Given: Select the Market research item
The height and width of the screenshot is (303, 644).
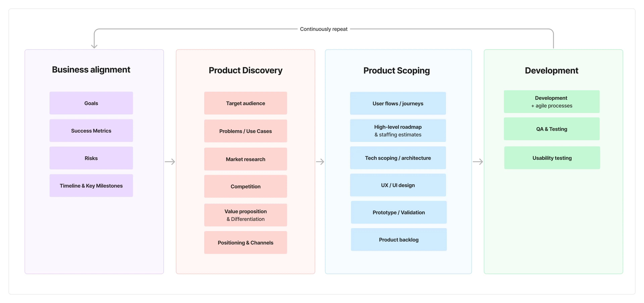Looking at the screenshot, I should [246, 159].
